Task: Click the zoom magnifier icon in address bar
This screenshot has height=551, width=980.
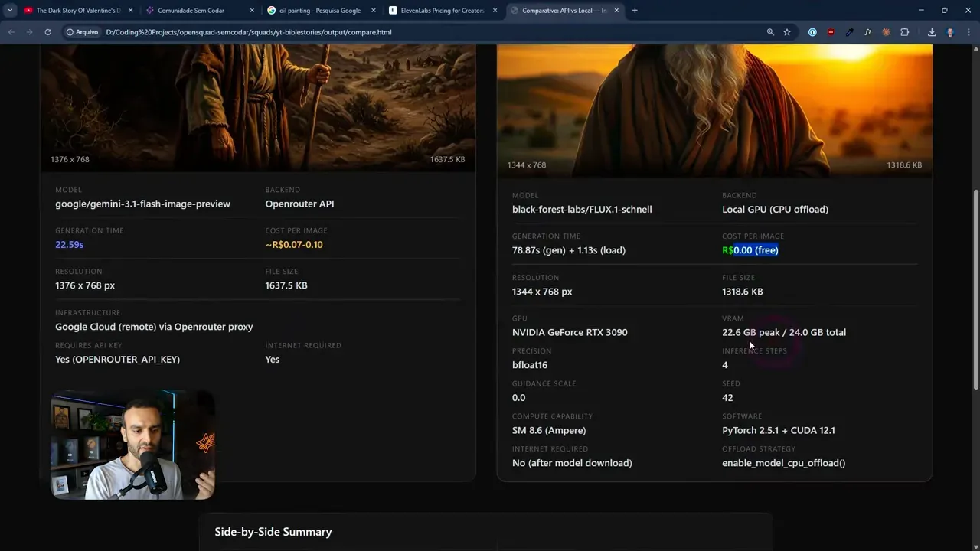Action: click(x=770, y=32)
